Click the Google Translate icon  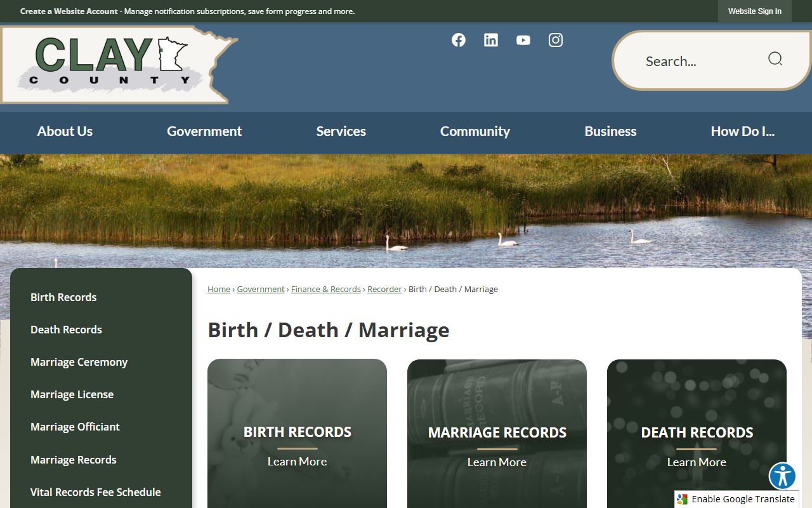(x=682, y=499)
